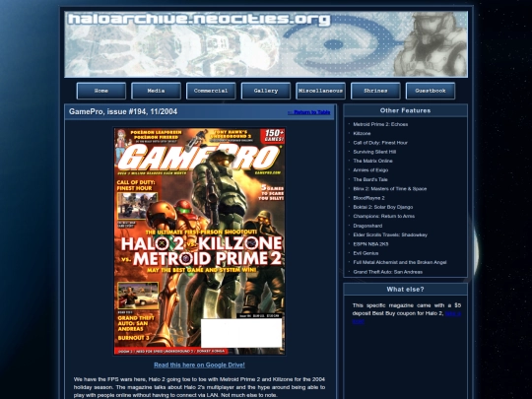The height and width of the screenshot is (399, 532).
Task: Open the Commercial page button
Action: click(211, 91)
